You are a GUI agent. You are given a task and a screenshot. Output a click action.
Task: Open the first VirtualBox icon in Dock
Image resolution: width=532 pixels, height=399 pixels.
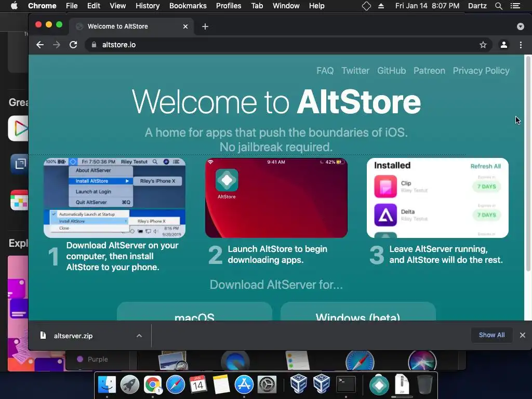click(299, 384)
